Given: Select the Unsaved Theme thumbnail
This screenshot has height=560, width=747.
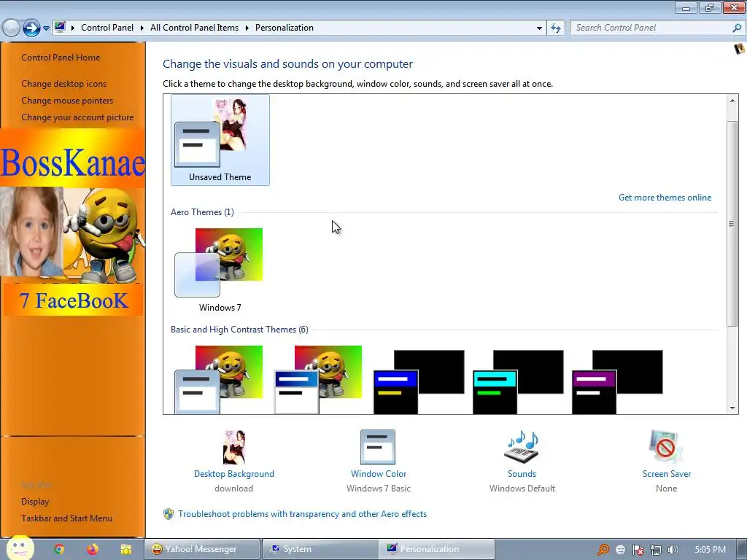Looking at the screenshot, I should 220,139.
